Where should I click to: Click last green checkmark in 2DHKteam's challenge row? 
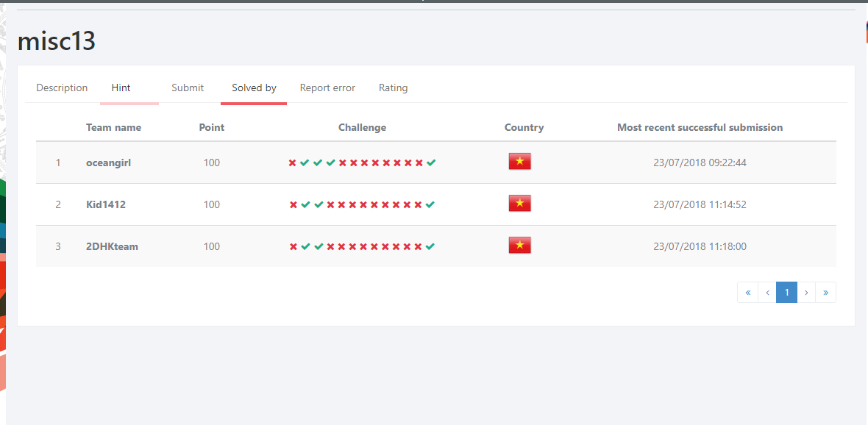pos(430,246)
